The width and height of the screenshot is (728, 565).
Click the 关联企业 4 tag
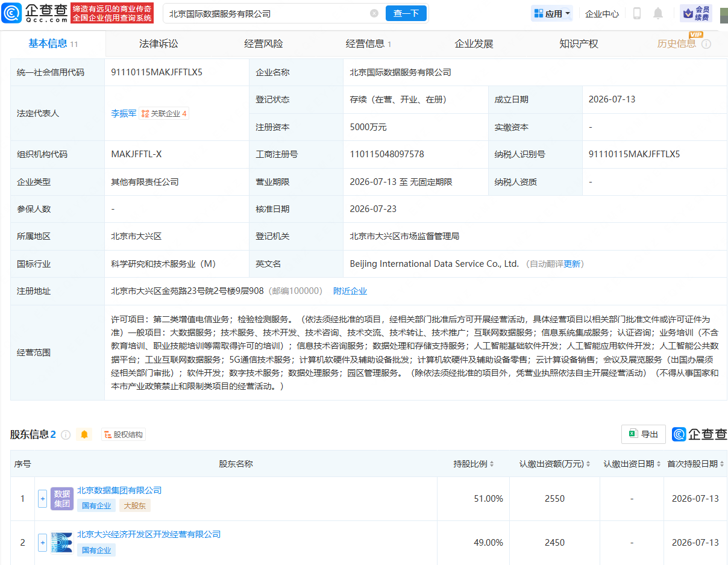164,113
